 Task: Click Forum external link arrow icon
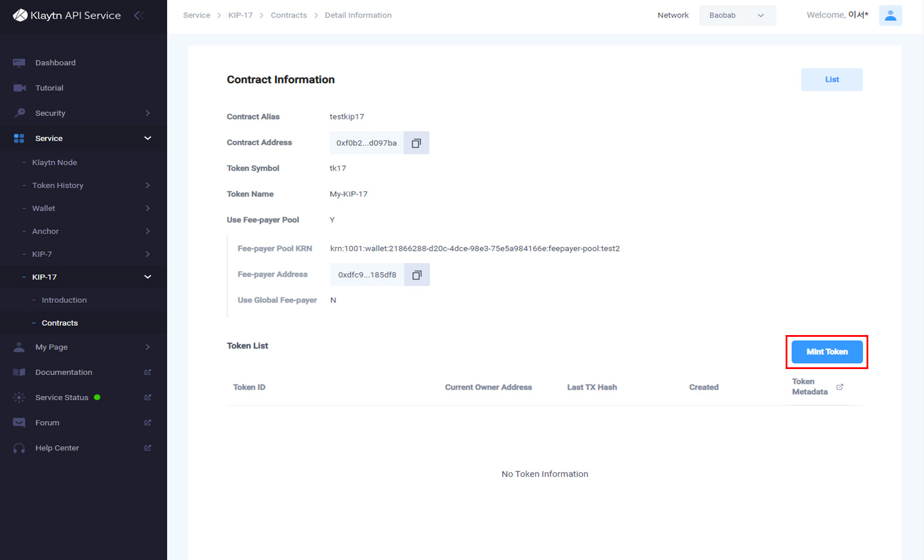coord(148,422)
